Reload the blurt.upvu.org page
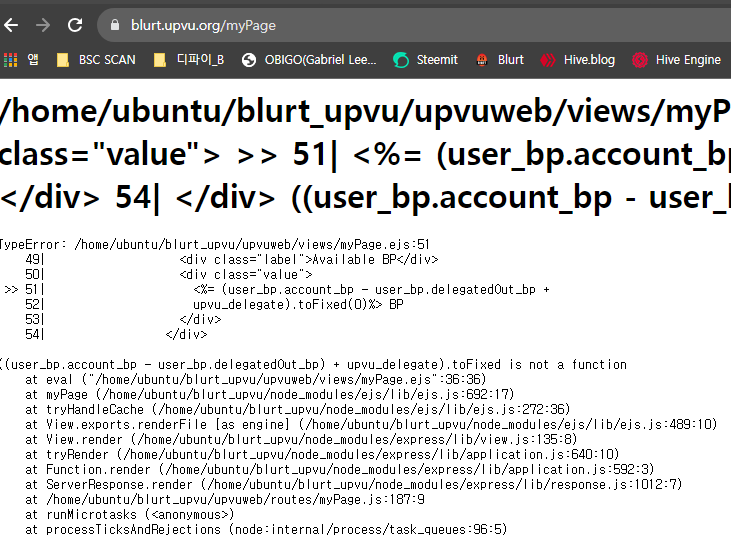 [x=75, y=25]
